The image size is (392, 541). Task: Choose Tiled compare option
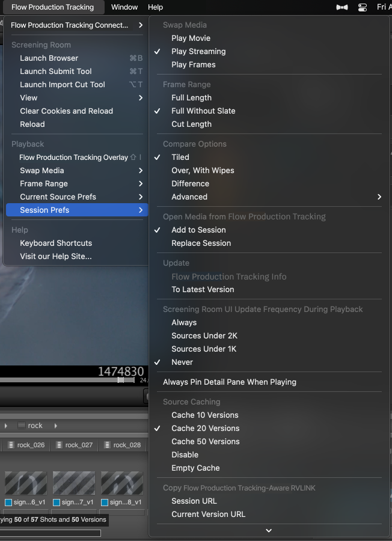pyautogui.click(x=269, y=157)
